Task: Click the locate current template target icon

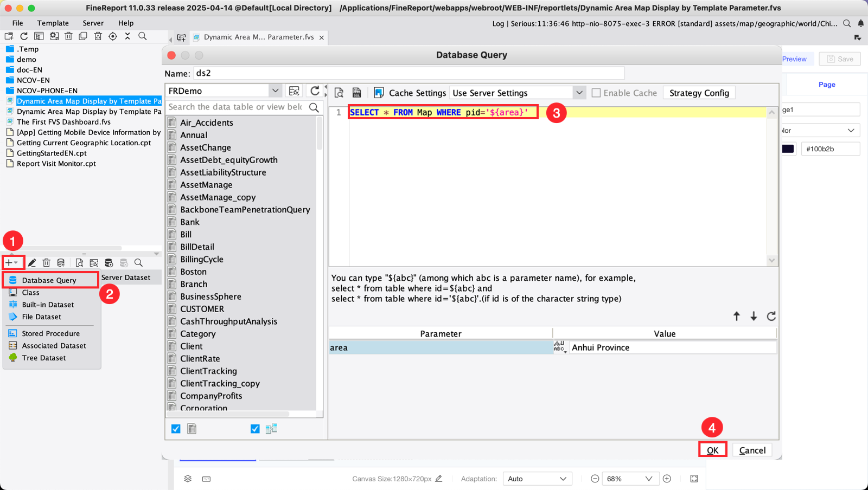Action: (113, 36)
